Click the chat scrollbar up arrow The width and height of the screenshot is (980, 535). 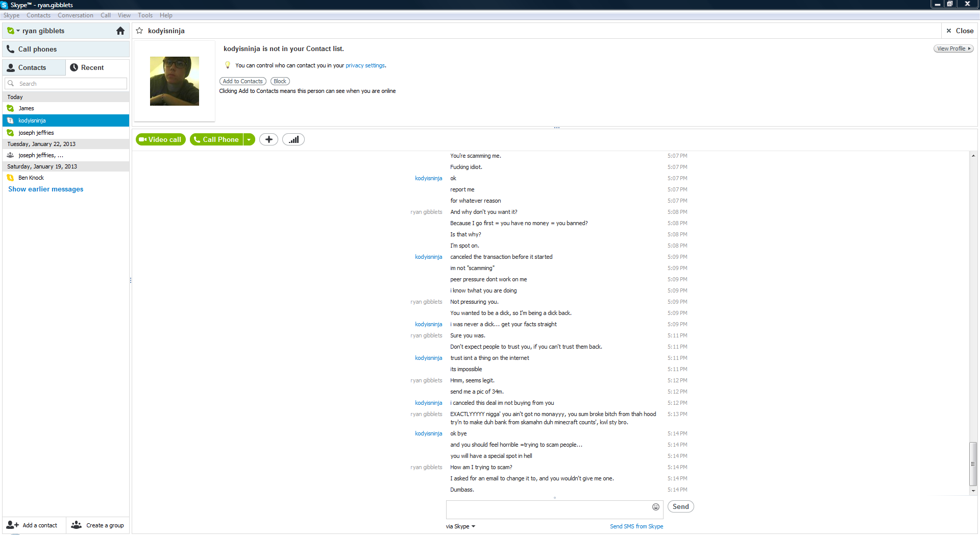pos(973,155)
